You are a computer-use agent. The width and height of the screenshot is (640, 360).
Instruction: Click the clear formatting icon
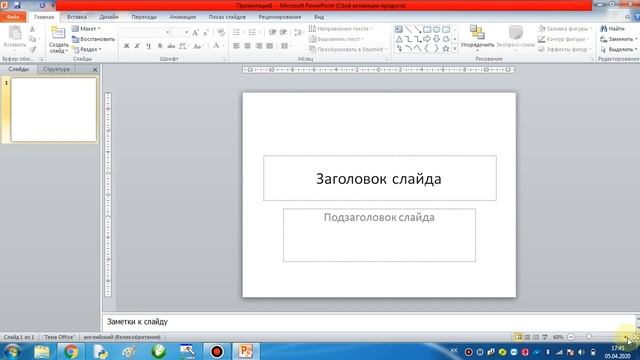221,33
